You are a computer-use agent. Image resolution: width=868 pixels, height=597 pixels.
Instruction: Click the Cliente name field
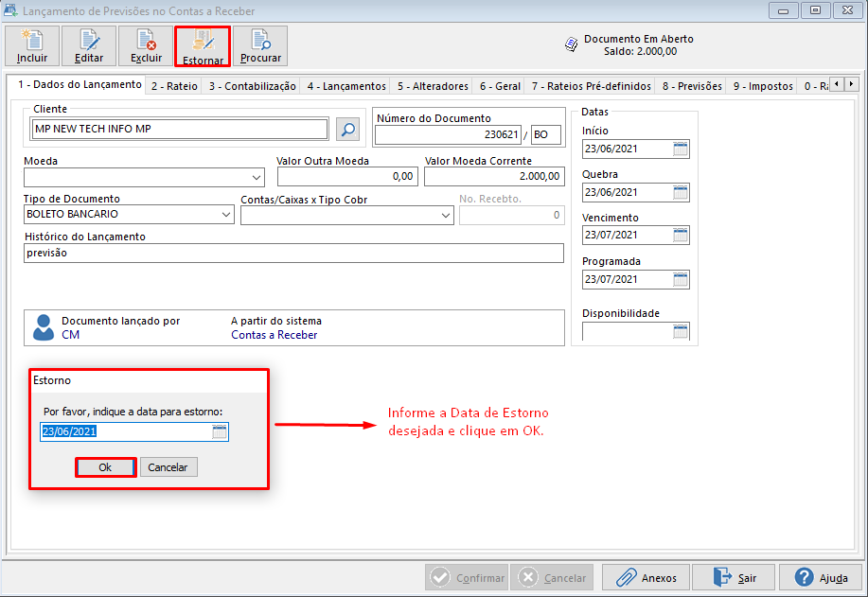pyautogui.click(x=180, y=129)
